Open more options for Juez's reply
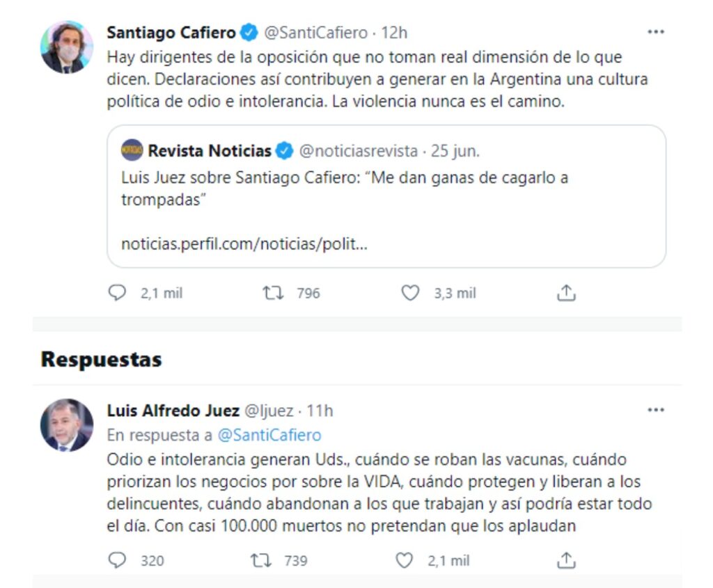 point(655,411)
